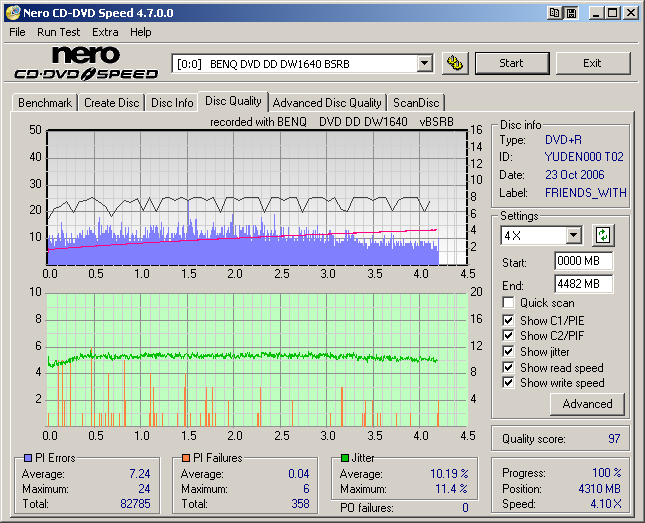This screenshot has height=523, width=645.
Task: Click the speed refresh icon
Action: click(603, 235)
